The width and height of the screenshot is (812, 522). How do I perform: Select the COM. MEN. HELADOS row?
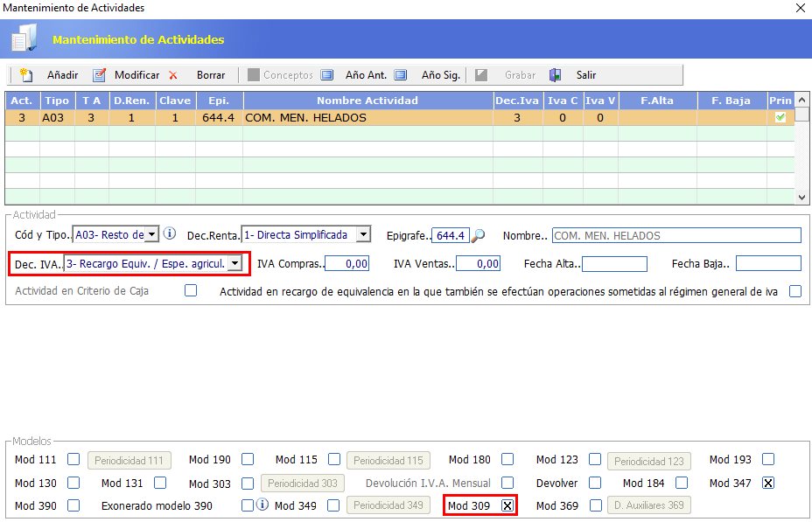367,117
